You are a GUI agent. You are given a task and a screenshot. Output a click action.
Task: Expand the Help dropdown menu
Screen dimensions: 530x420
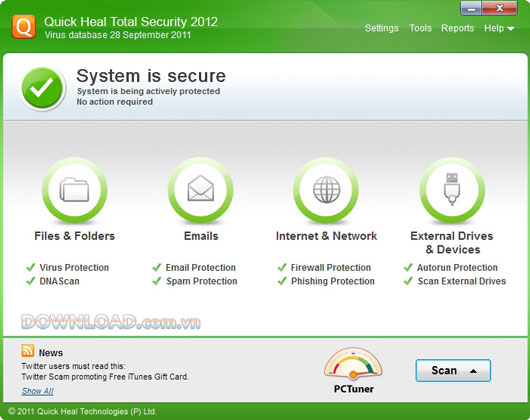[x=499, y=28]
